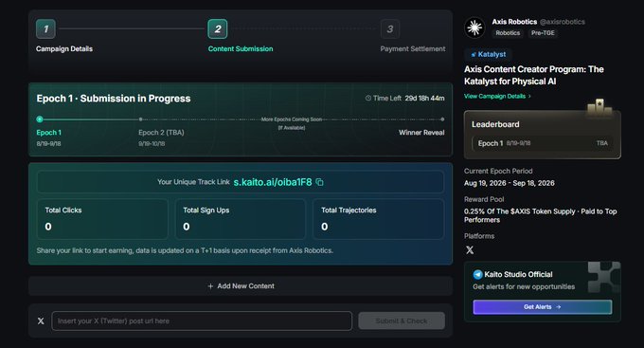Screen dimensions: 644x348
Task: Select step 2 Content Submission
Action: coord(217,28)
